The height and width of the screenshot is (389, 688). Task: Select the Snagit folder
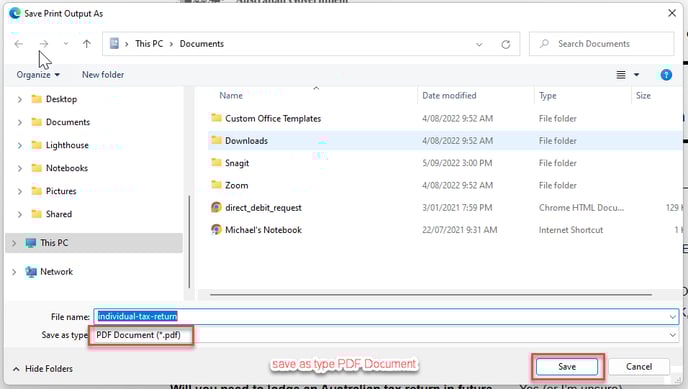pos(237,163)
